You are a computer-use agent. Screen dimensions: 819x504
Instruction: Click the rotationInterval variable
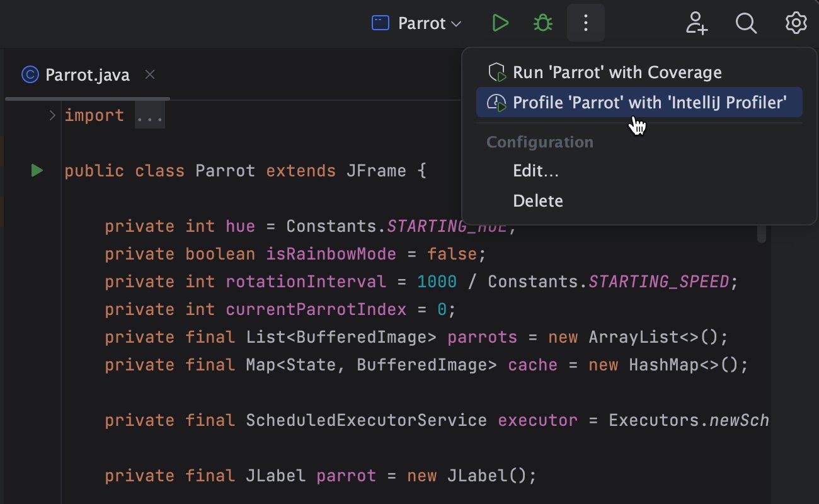(x=306, y=282)
